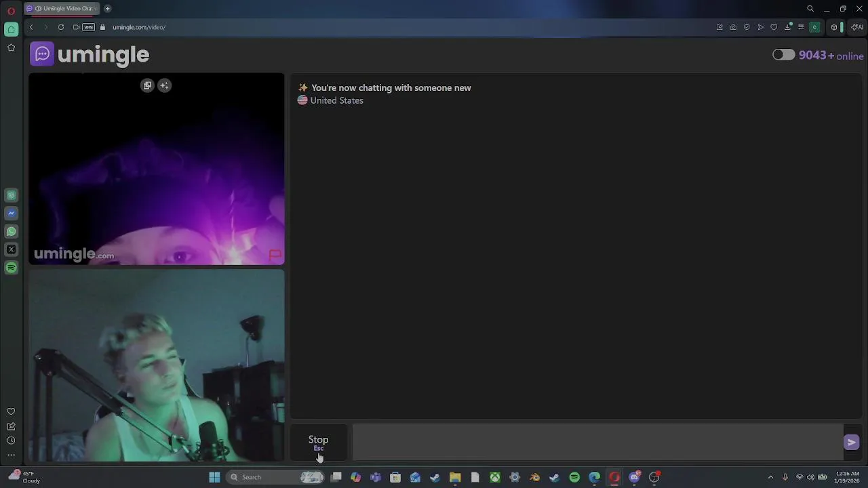The height and width of the screenshot is (488, 868).
Task: Open sidebar Bookmarks star
Action: (11, 47)
